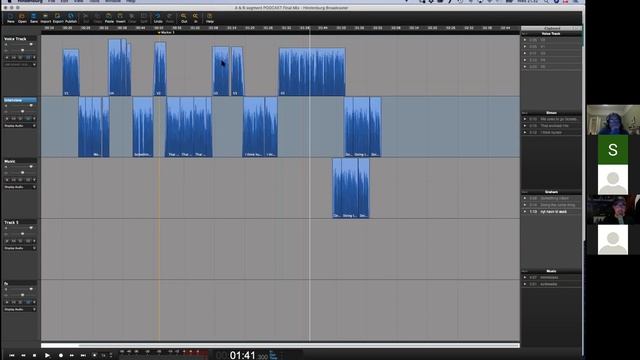Click the 01:41 time counter display

242,356
